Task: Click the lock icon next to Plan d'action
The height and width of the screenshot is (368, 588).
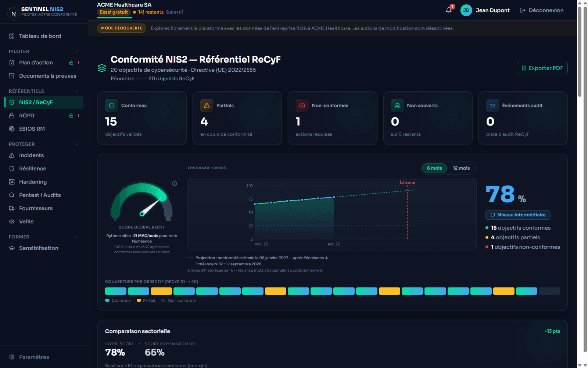Action: [x=71, y=63]
